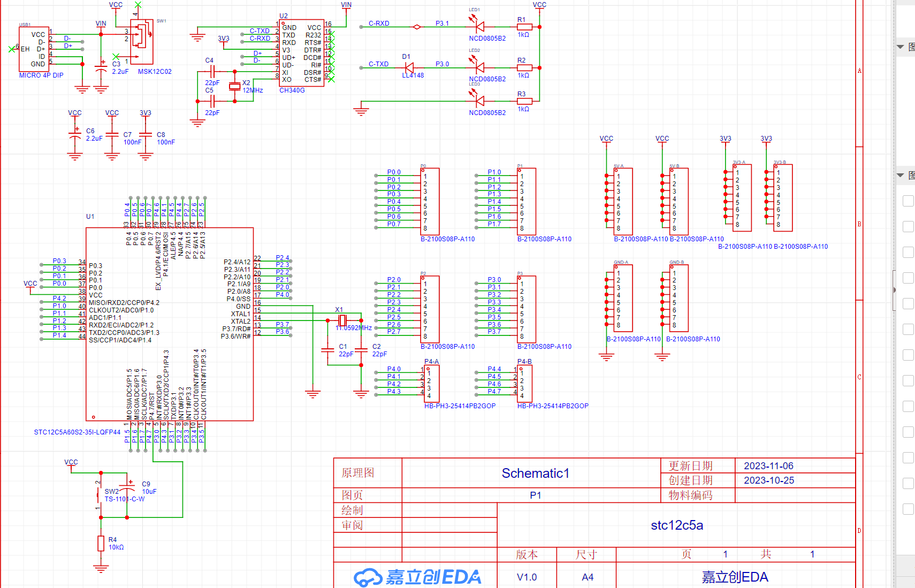
Task: Tick the last checkbox in right panel
Action: (908, 509)
